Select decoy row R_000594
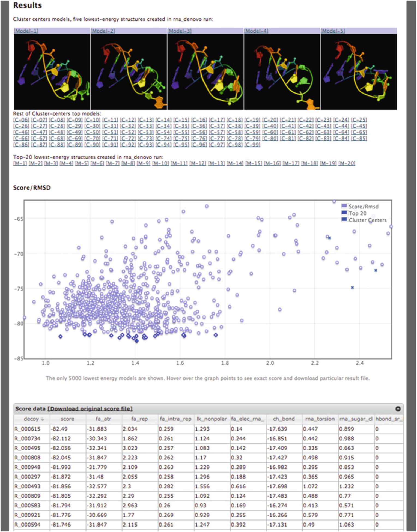The width and height of the screenshot is (417, 532). coord(208,525)
